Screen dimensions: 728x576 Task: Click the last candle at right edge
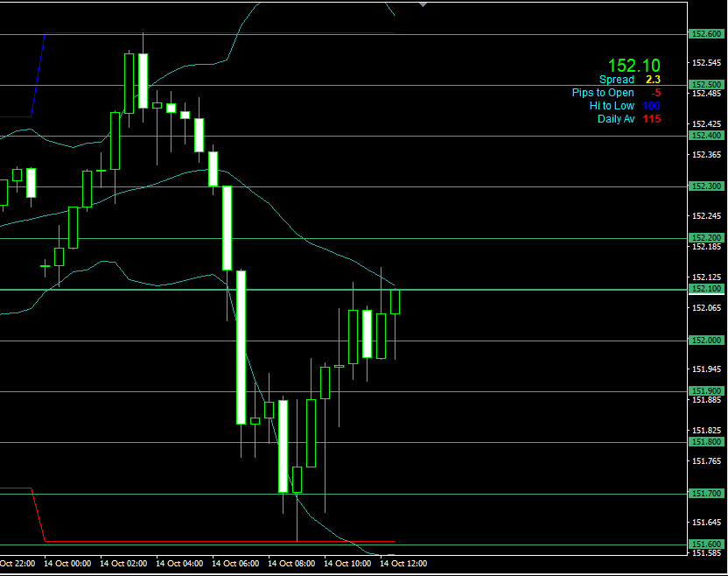point(395,301)
